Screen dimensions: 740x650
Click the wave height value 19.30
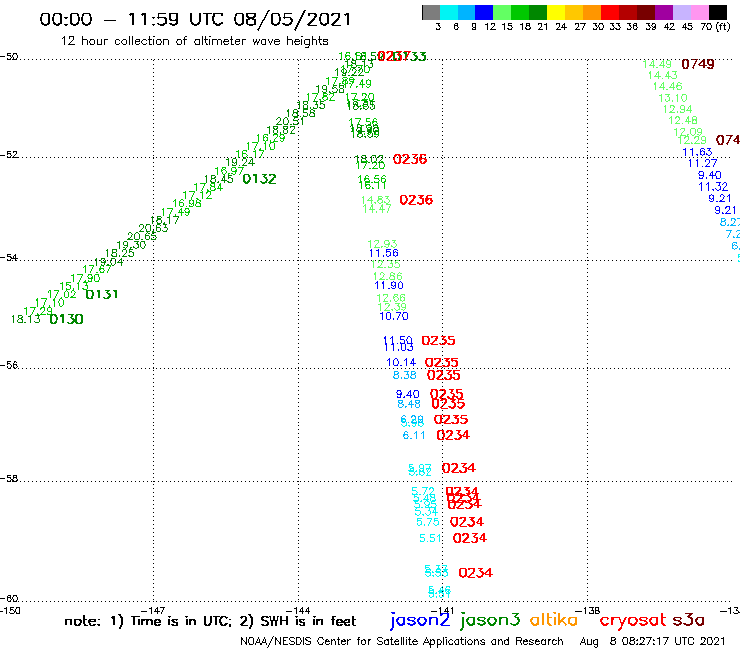(131, 245)
